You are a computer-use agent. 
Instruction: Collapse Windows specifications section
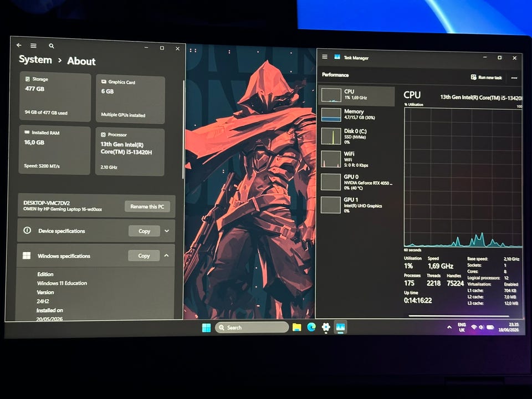pyautogui.click(x=167, y=255)
